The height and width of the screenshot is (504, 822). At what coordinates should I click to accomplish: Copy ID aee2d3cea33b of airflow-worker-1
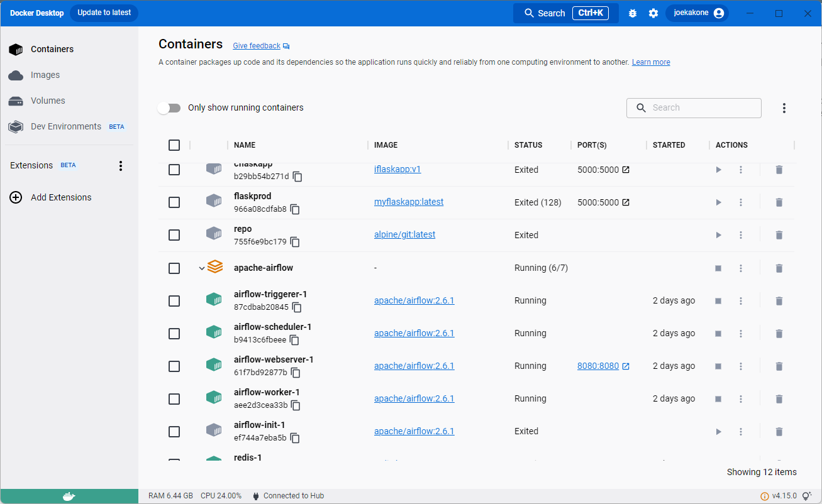296,405
